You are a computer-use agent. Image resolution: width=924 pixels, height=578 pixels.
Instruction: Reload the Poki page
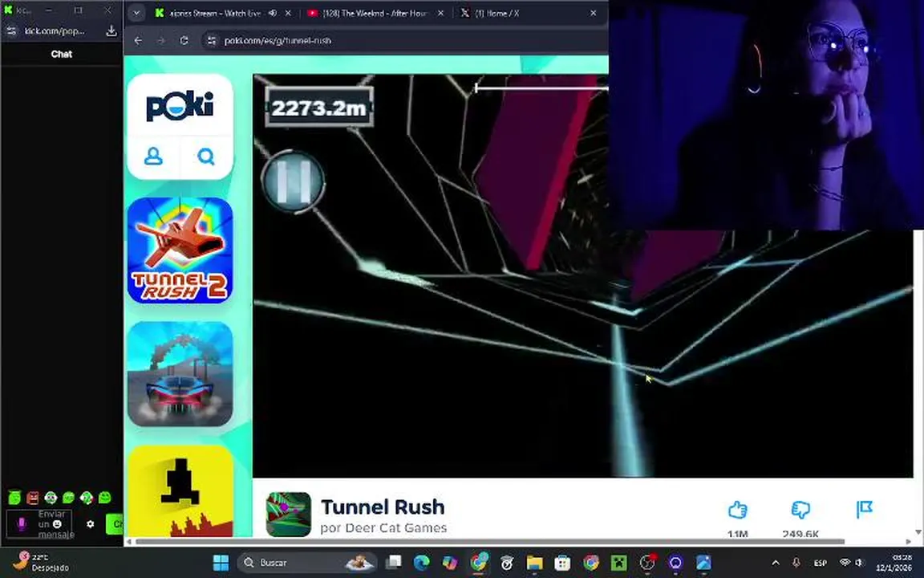pyautogui.click(x=184, y=40)
